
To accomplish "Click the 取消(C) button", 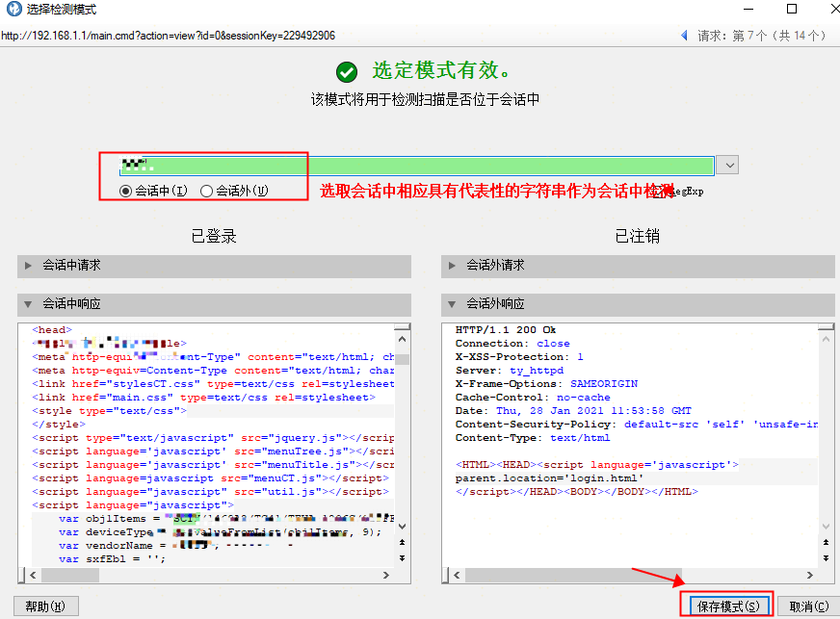I will 809,606.
